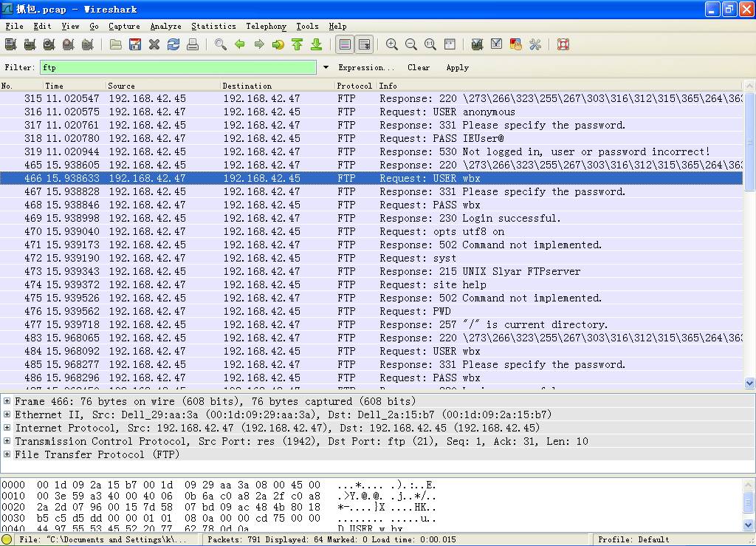Click the Open capture file folder icon
The width and height of the screenshot is (756, 546).
[x=116, y=44]
